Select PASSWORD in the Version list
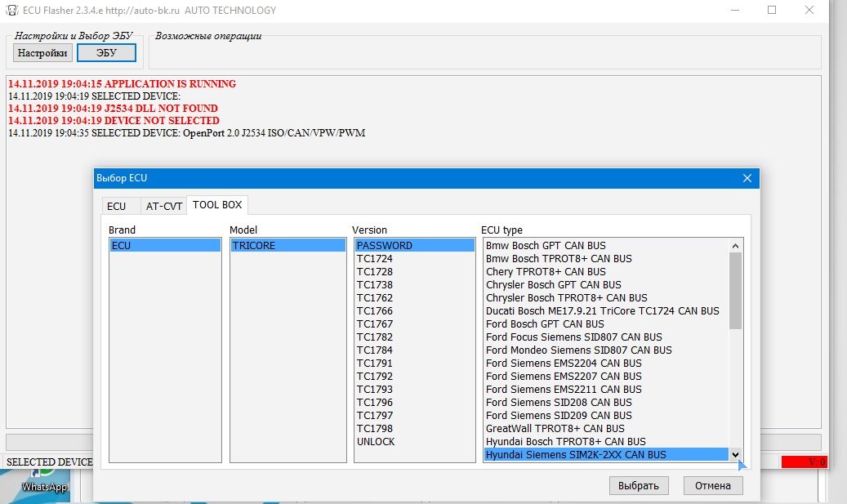Screen dimensions: 847x504 click(x=415, y=246)
